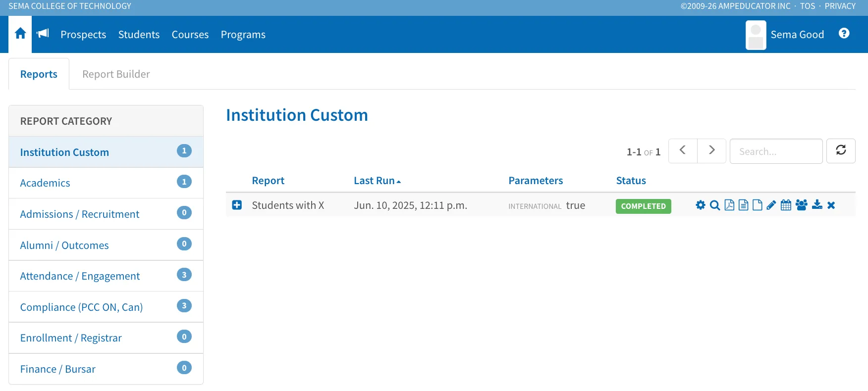Switch to the Reports tab
Viewport: 868px width, 391px height.
[39, 74]
